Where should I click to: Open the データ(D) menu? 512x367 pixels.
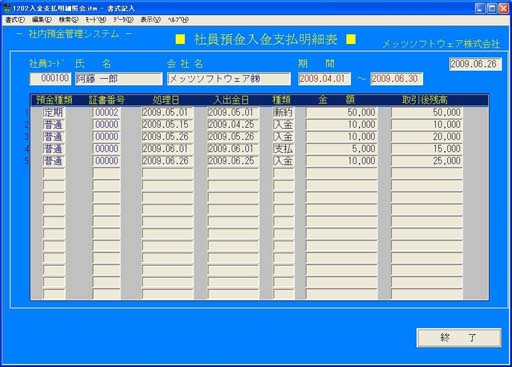(x=123, y=20)
